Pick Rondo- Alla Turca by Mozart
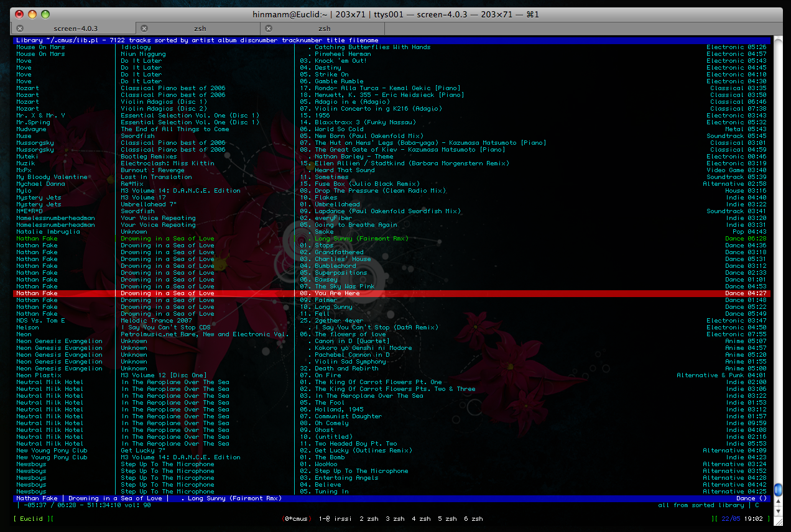Viewport: 791px width, 532px height. tap(387, 88)
